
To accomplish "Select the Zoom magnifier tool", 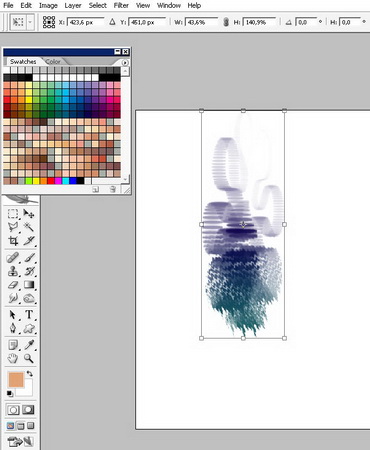I will pos(29,359).
